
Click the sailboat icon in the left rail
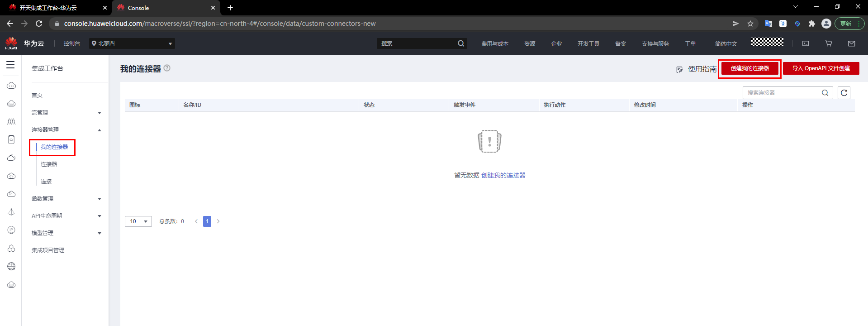pyautogui.click(x=11, y=212)
